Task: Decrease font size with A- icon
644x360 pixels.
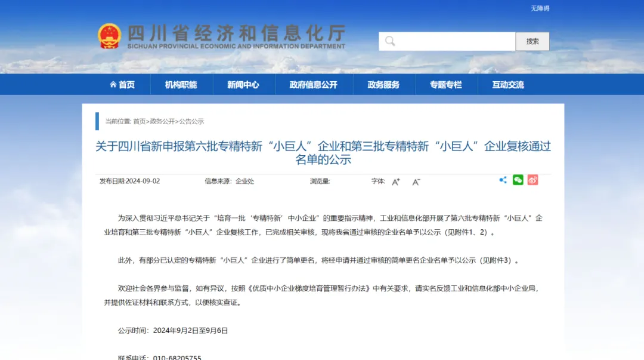Action: [416, 181]
